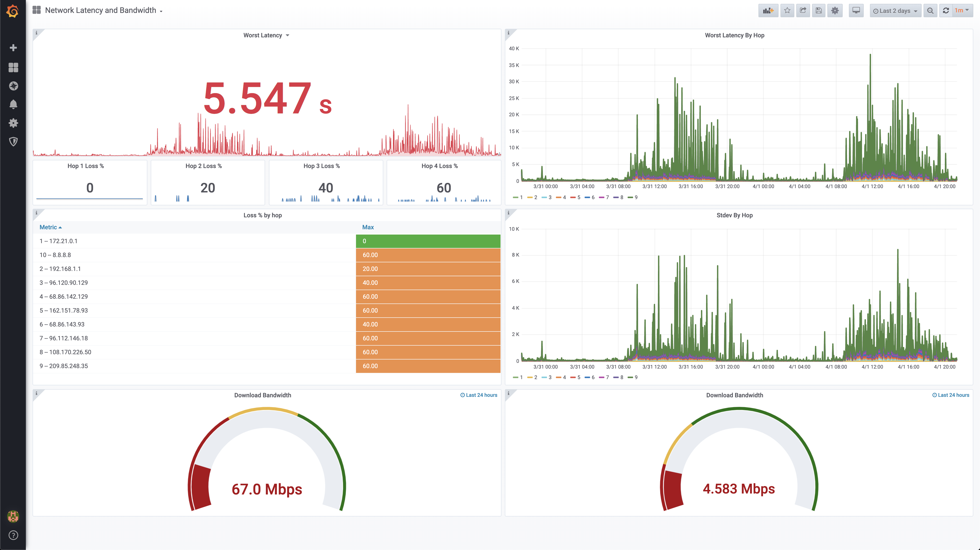The height and width of the screenshot is (550, 980).
Task: Refresh the dashboard data
Action: point(947,10)
